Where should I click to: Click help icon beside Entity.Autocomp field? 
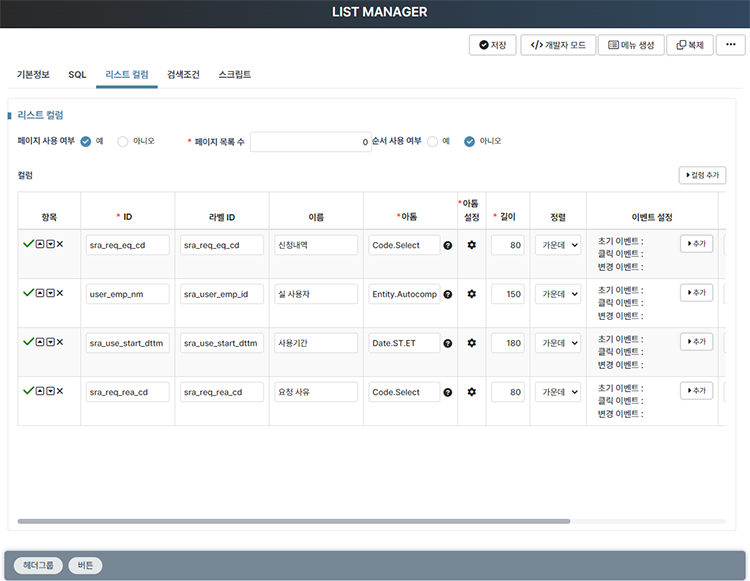(447, 294)
